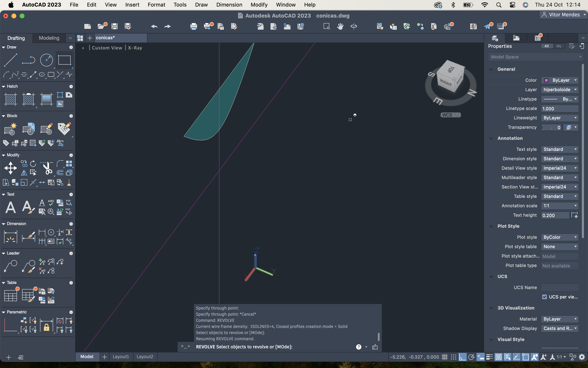This screenshot has height=368, width=588.
Task: Collapse the Draw panel
Action: 3,47
